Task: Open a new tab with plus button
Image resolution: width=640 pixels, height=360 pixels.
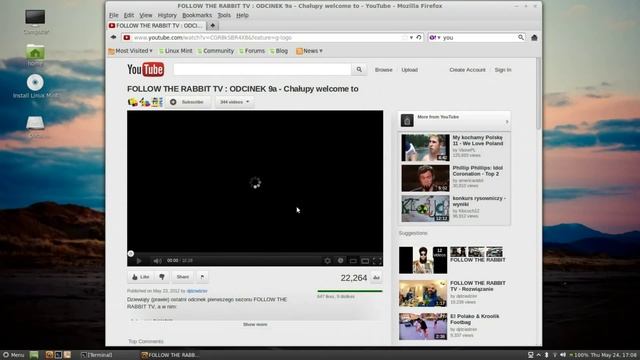Action: pos(212,25)
